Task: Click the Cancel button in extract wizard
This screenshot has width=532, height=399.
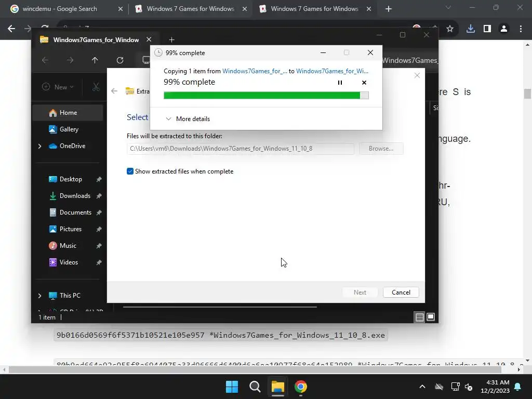Action: 401,292
